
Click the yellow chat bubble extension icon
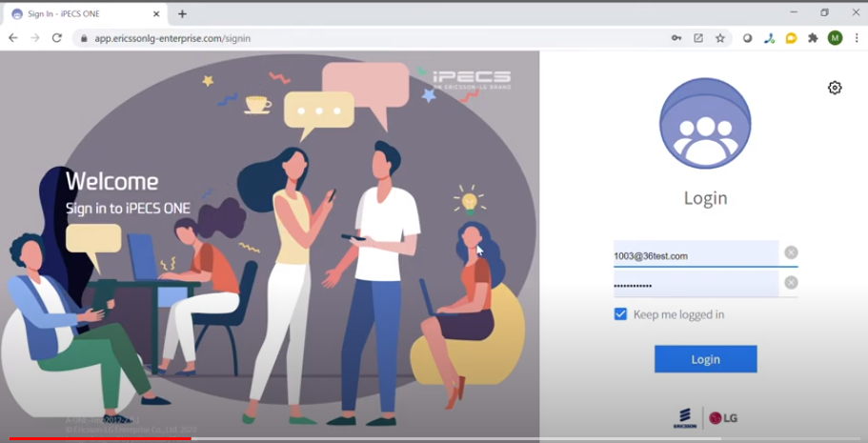791,38
